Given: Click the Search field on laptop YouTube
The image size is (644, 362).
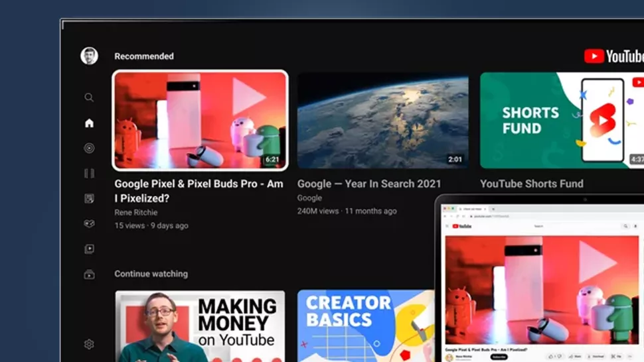Looking at the screenshot, I should coord(575,226).
